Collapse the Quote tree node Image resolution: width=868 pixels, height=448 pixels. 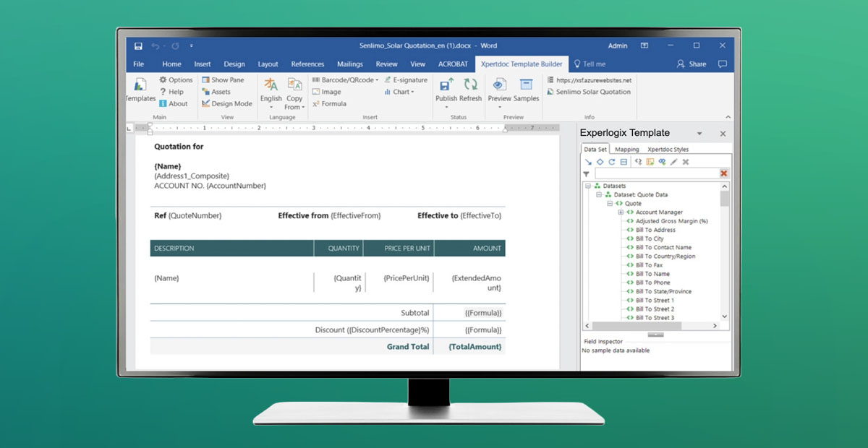point(610,204)
